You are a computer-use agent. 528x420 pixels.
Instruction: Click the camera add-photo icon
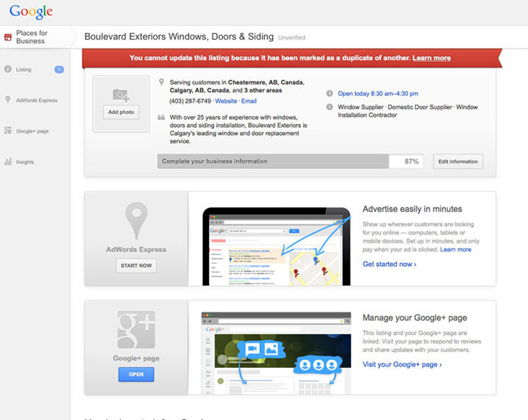pos(121,95)
